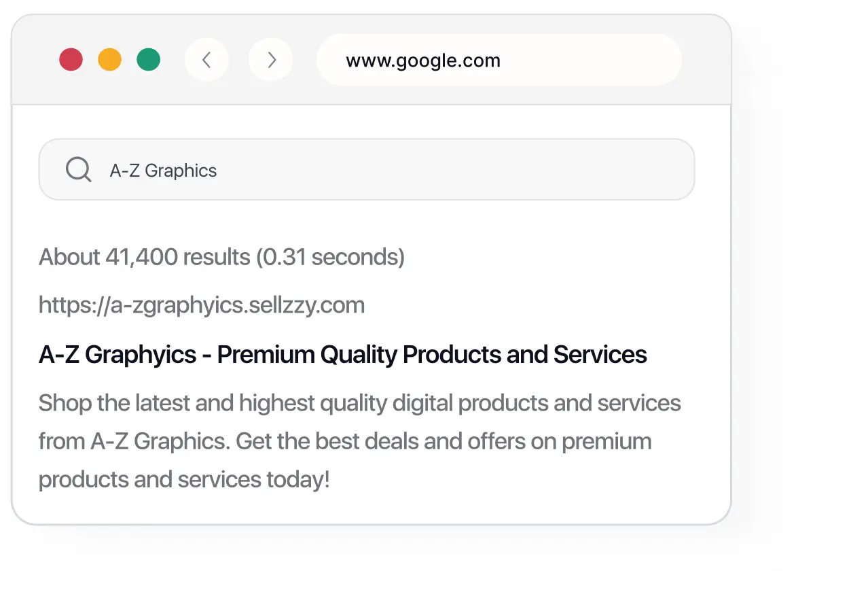
Task: Click the magnifying glass search icon
Action: pos(78,169)
